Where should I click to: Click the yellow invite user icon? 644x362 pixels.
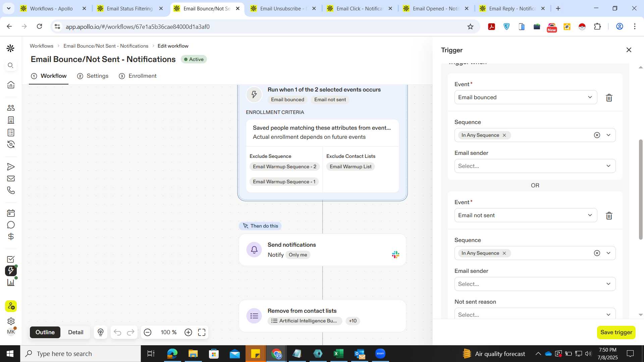tap(11, 306)
